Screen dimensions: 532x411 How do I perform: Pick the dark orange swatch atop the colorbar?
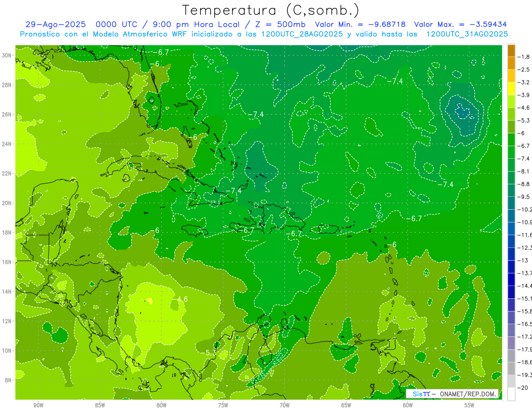pyautogui.click(x=511, y=51)
